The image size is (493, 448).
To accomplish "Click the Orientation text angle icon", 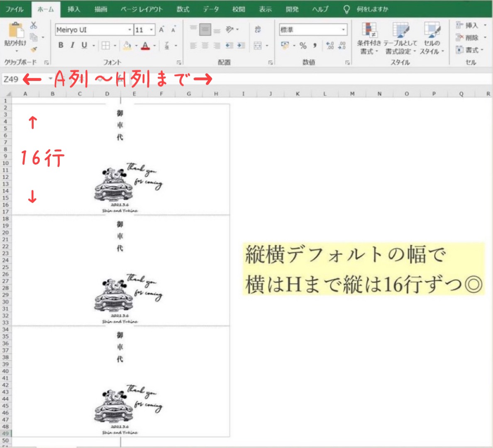I will [229, 29].
